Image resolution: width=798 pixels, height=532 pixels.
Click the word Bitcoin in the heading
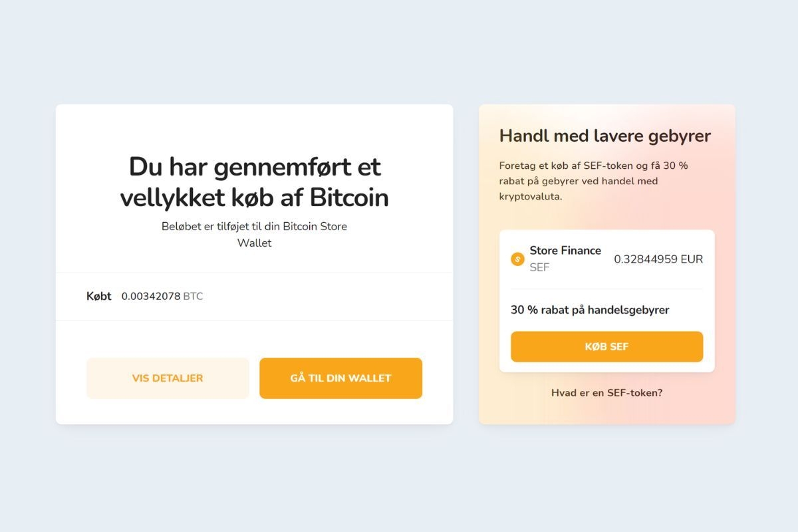tap(349, 198)
